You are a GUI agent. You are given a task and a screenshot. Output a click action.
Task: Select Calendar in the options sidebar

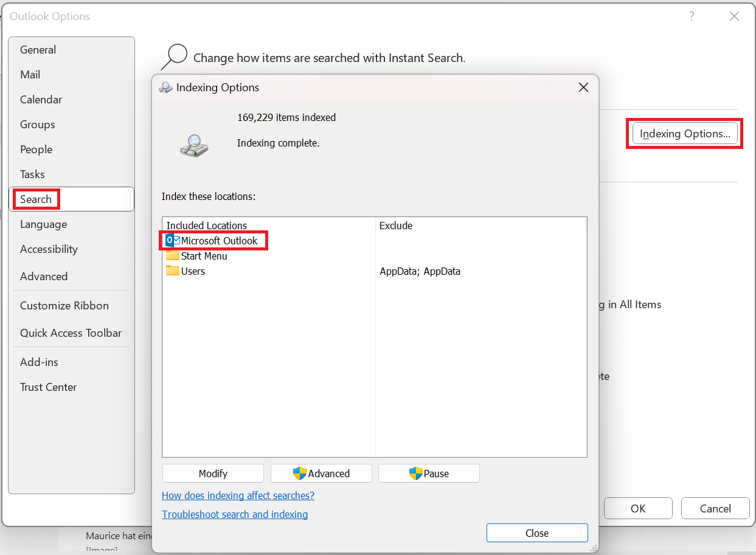tap(71, 100)
